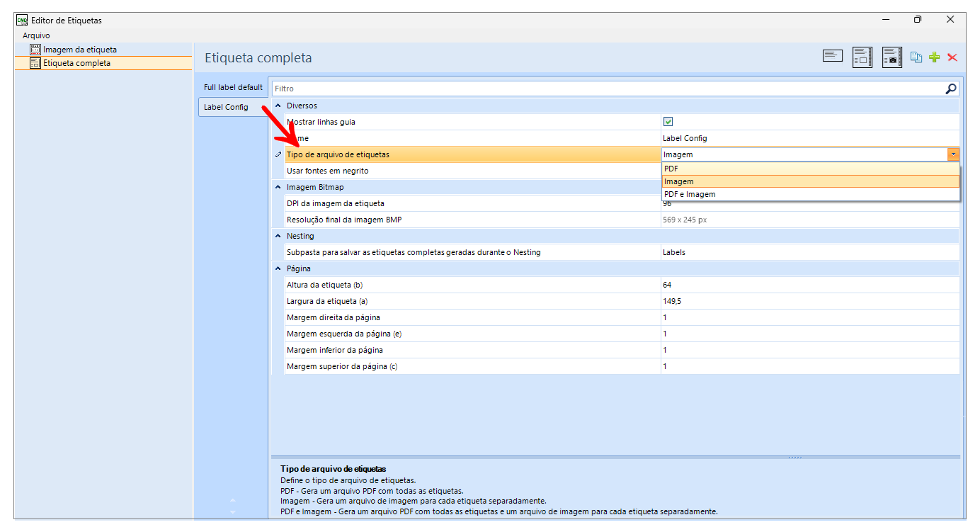Switch to the Full label default tab
The width and height of the screenshot is (980, 527).
point(233,87)
